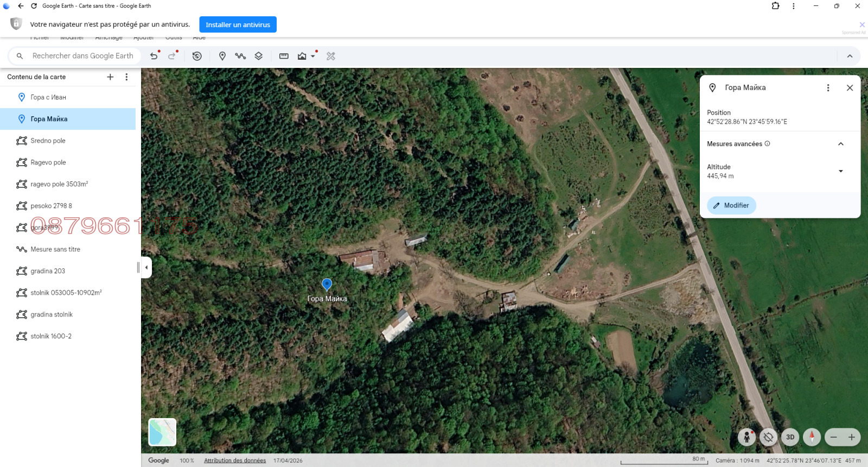Screen dimensions: 868x467
Task: Click the compass to reset north
Action: point(812,437)
